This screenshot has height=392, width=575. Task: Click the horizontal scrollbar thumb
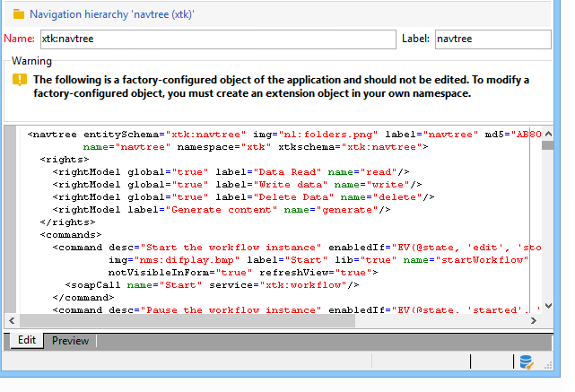pyautogui.click(x=187, y=320)
